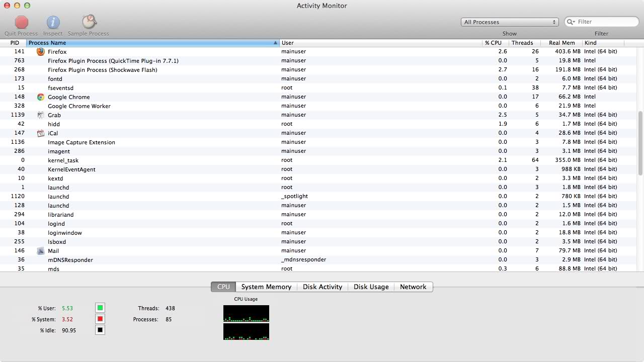Viewport: 644px width, 362px height.
Task: Select the Grab app icon
Action: tap(41, 115)
